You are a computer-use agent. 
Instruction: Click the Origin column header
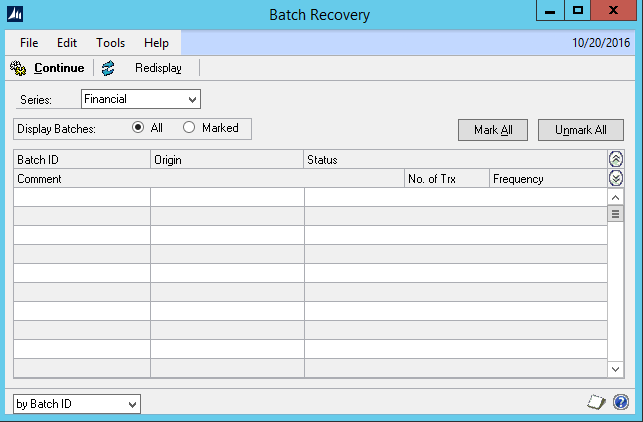[227, 160]
